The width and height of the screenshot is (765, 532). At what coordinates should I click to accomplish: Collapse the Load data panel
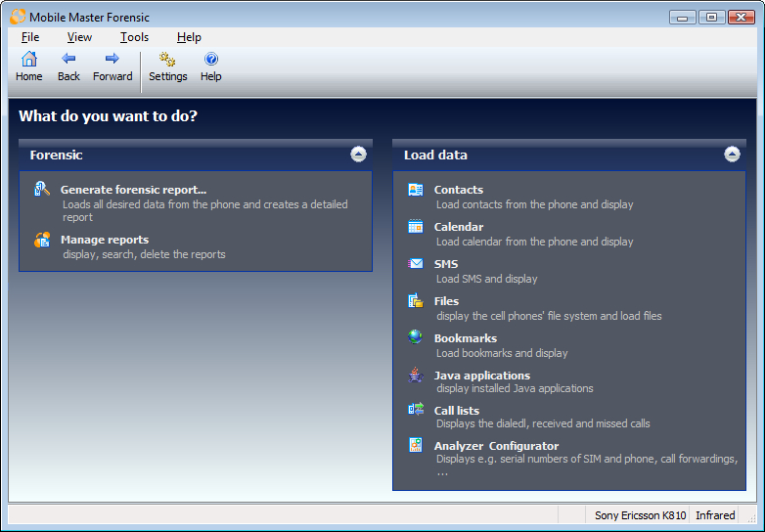pyautogui.click(x=732, y=155)
